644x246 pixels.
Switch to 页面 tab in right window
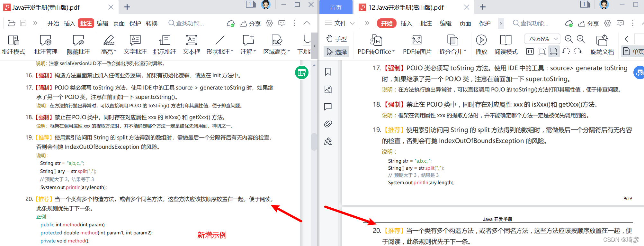pos(465,23)
